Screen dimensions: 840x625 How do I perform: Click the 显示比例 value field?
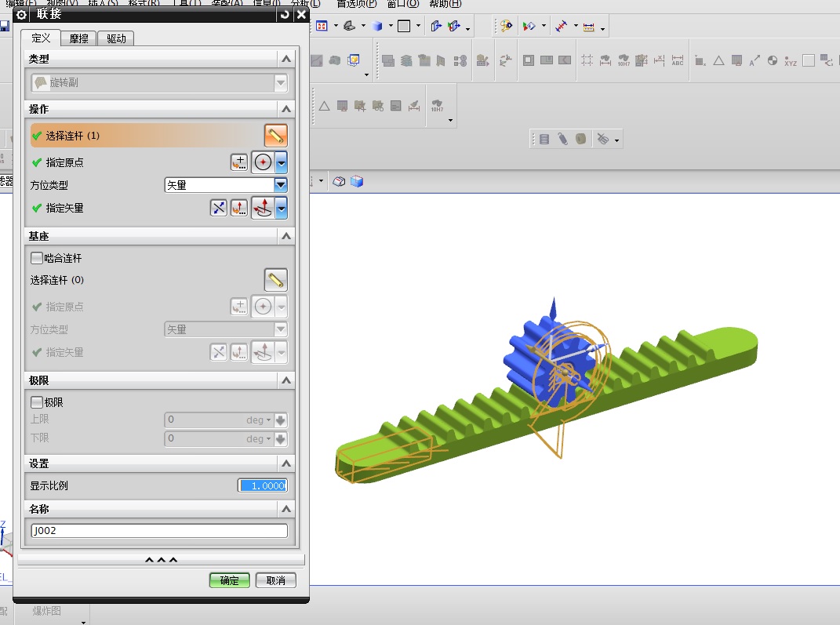(x=263, y=485)
